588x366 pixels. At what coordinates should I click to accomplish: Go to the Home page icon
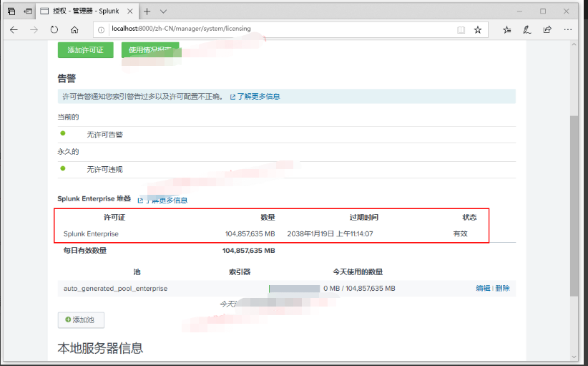click(74, 30)
